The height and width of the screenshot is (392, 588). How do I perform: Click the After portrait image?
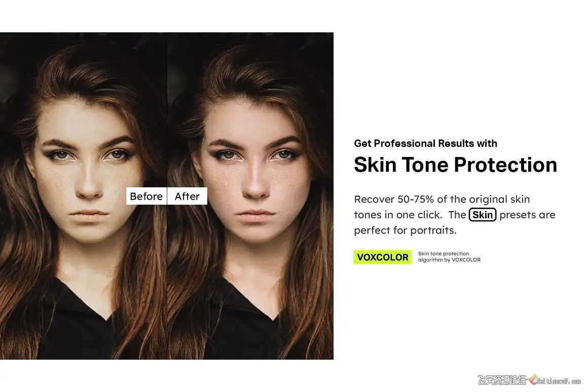click(x=250, y=195)
